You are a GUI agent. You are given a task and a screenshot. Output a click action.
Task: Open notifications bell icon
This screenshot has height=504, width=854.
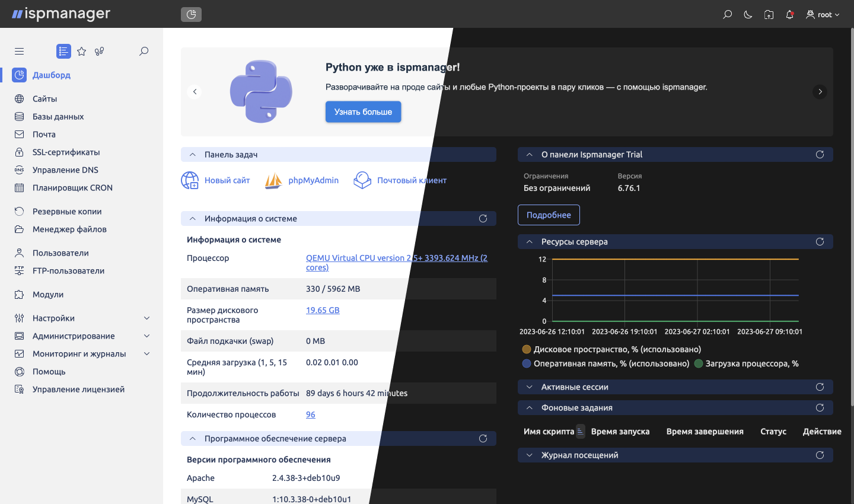[789, 15]
